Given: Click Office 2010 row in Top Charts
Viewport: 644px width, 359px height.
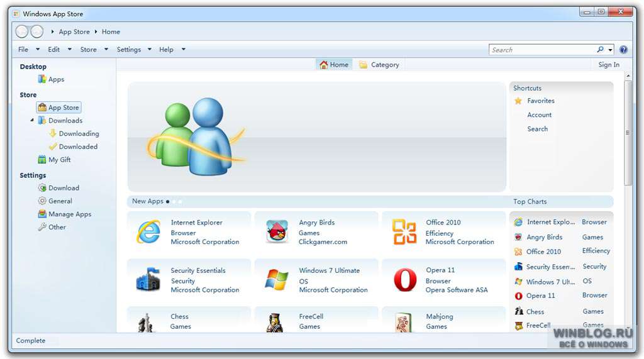Looking at the screenshot, I should tap(562, 251).
